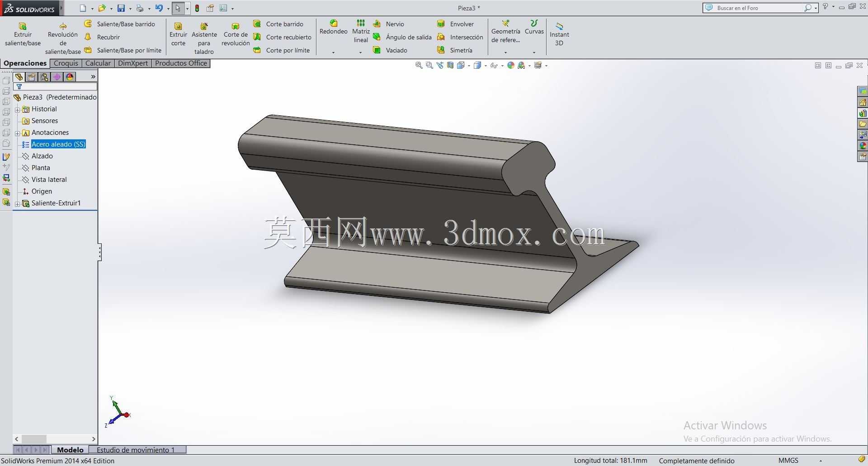
Task: Click the Corte recubierto tool
Action: (x=283, y=37)
